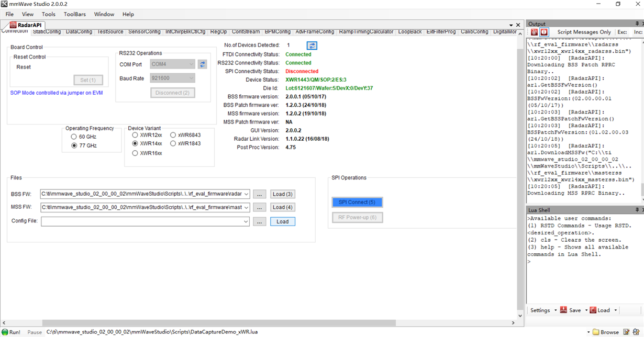Screen dimensions: 644x337
Task: Switch to the RampTimingCalculator tab
Action: [366, 32]
